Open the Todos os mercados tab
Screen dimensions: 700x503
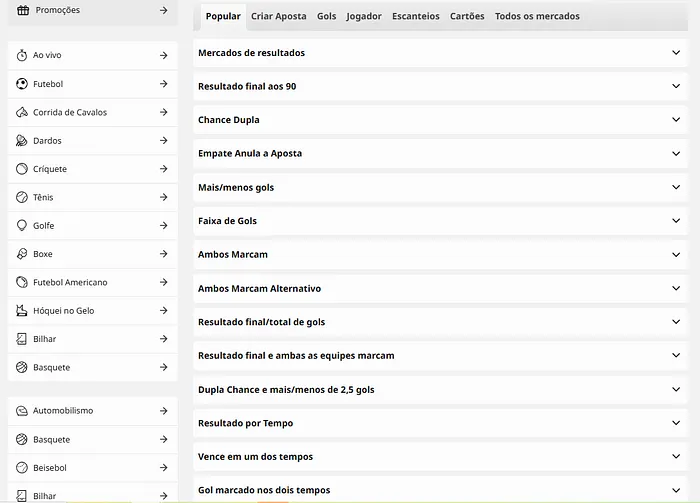pos(537,16)
